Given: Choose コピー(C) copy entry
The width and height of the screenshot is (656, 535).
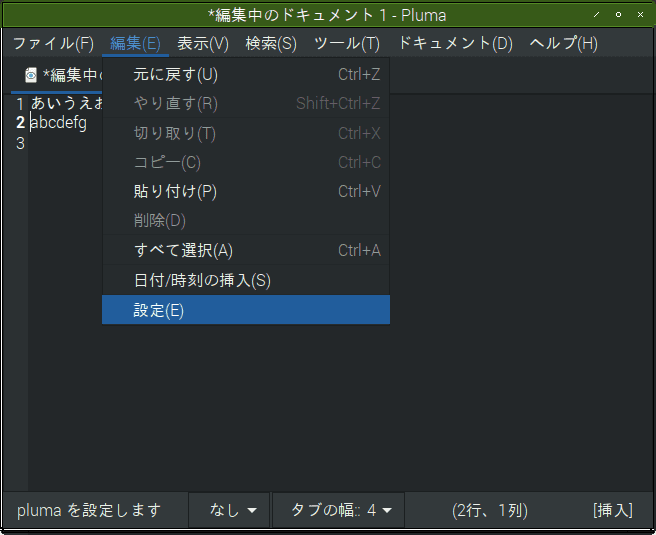Looking at the screenshot, I should 246,162.
